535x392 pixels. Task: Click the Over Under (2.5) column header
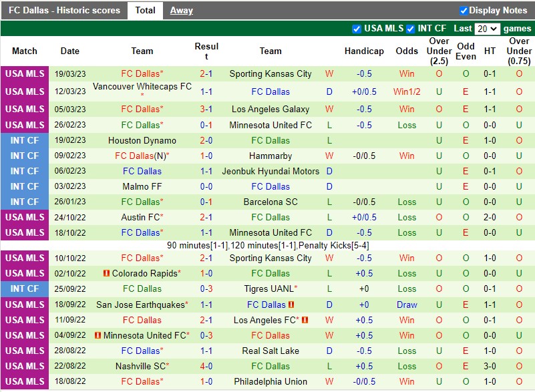pos(439,51)
